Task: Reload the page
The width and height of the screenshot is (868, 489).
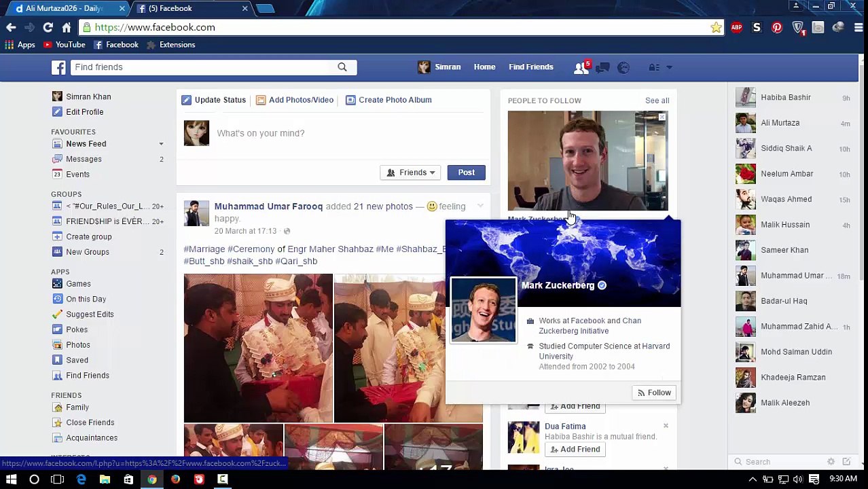Action: tap(48, 27)
